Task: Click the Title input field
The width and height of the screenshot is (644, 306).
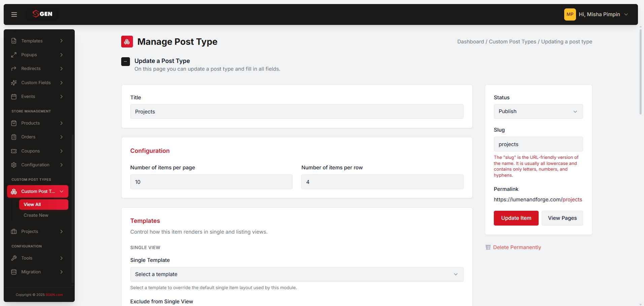Action: 297,111
